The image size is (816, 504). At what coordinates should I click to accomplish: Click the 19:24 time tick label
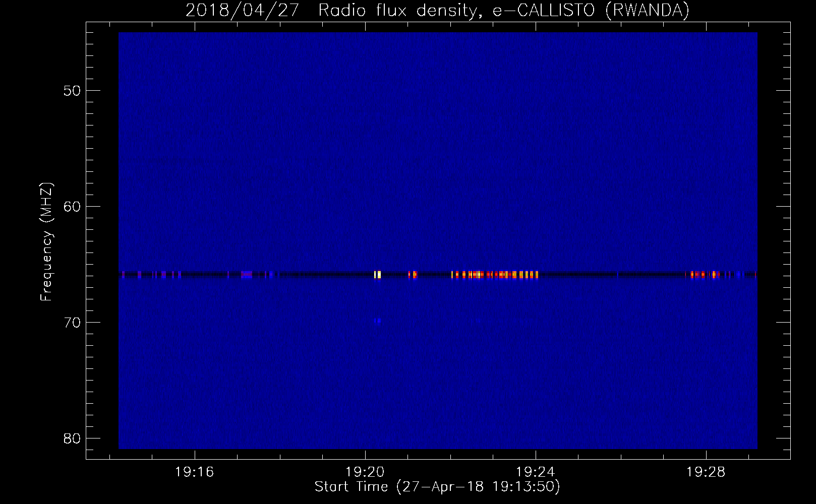(535, 472)
